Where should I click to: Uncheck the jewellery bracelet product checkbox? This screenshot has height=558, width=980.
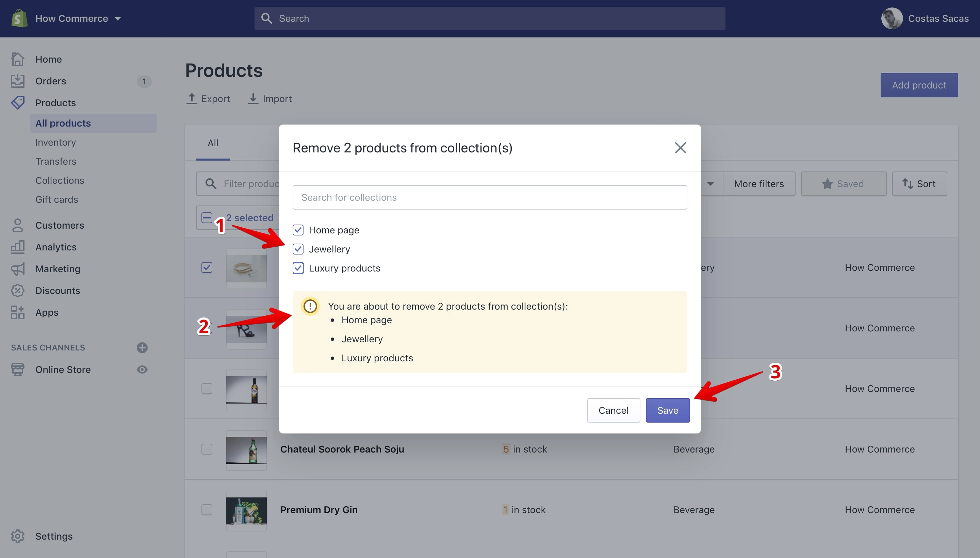(x=207, y=267)
